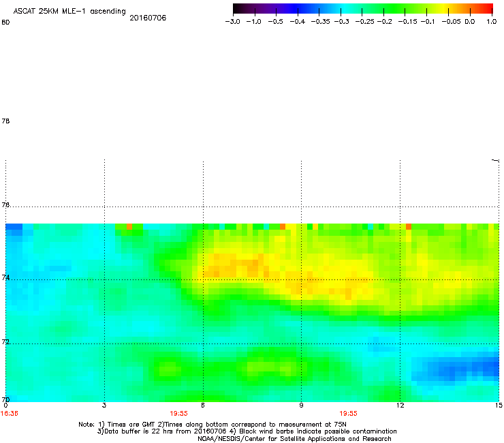
Task: Click the -0.3 color scale label
Action: [342, 22]
